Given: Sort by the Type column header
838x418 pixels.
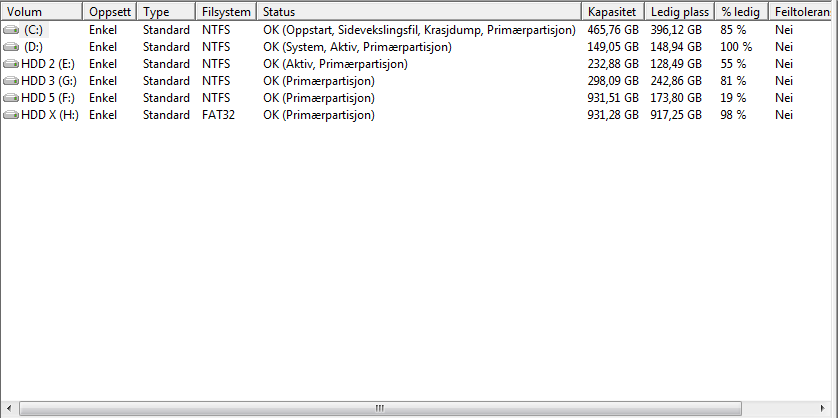Looking at the screenshot, I should (167, 12).
